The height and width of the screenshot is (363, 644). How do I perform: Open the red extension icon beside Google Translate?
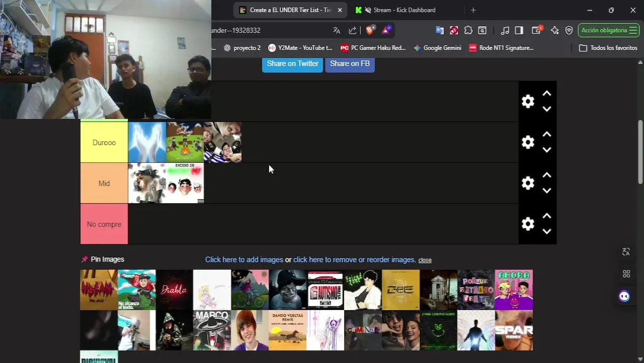(454, 30)
